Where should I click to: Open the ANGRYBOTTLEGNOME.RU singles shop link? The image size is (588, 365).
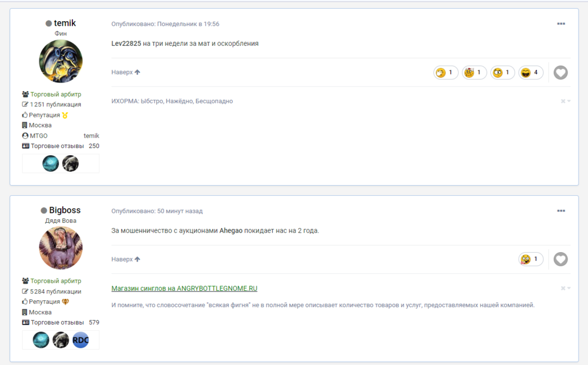(184, 289)
